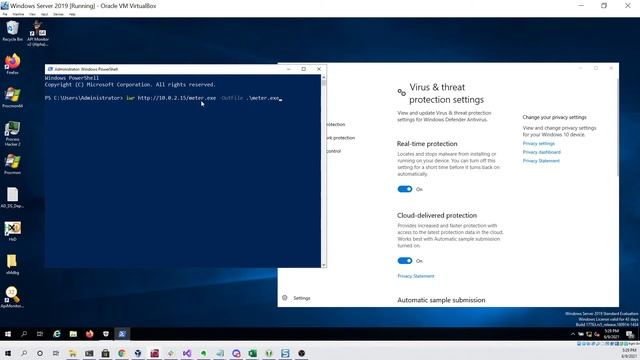Image resolution: width=640 pixels, height=360 pixels.
Task: Open the VirtualBox View menu
Action: (x=32, y=14)
